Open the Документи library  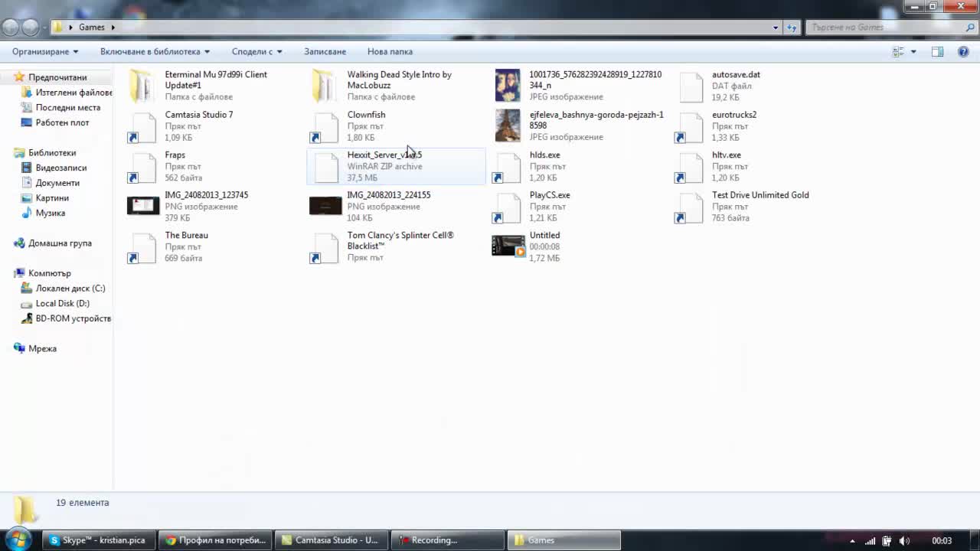point(57,183)
